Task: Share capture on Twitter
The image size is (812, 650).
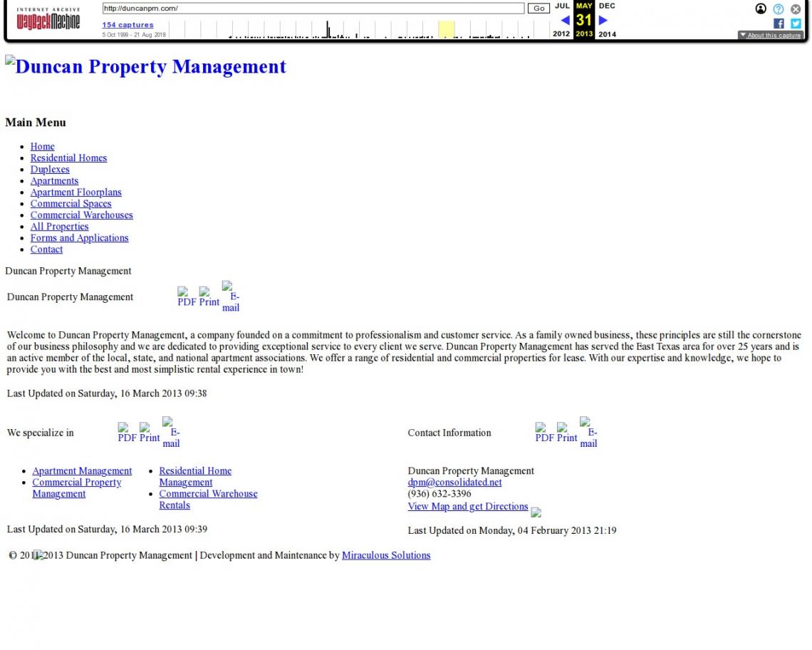Action: (796, 24)
